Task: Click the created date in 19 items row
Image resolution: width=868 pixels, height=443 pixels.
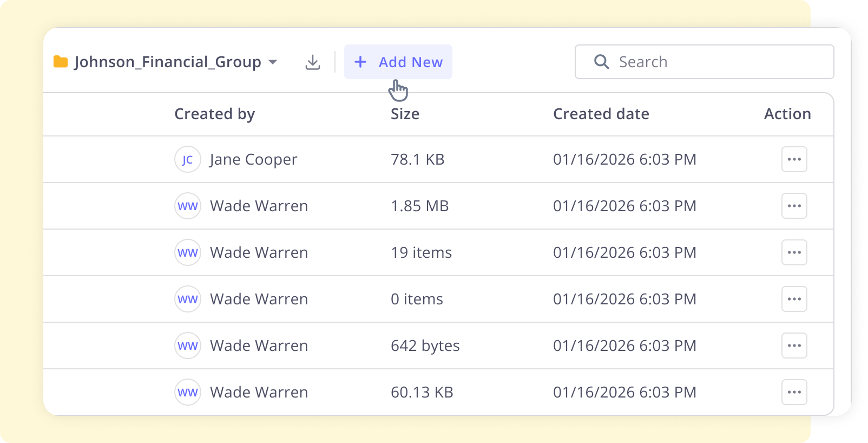Action: pyautogui.click(x=624, y=252)
